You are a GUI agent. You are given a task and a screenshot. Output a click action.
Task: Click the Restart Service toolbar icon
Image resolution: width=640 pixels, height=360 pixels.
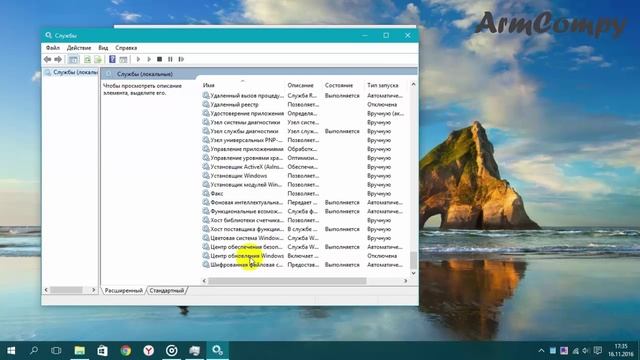[x=181, y=60]
